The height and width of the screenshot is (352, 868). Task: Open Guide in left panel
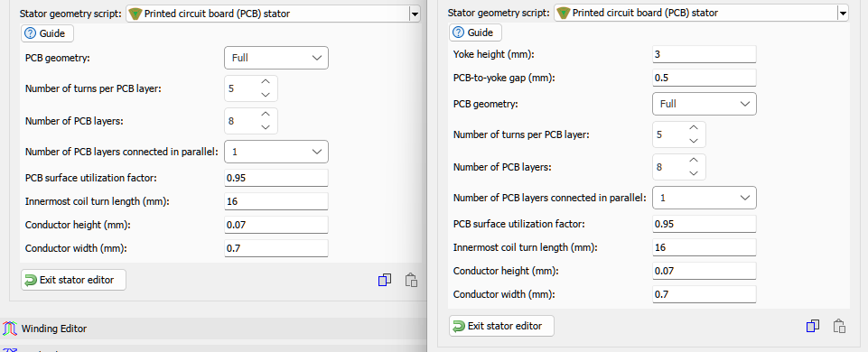[x=48, y=33]
